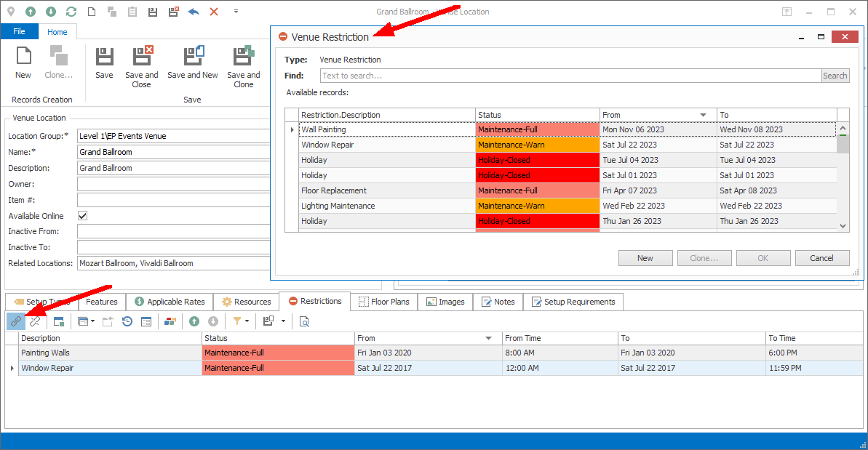This screenshot has width=868, height=450.
Task: Click the Save ribbon button
Action: [x=104, y=63]
